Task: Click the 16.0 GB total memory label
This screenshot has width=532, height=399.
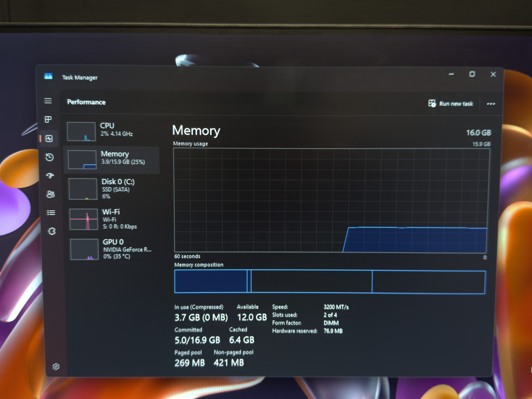Action: [478, 133]
